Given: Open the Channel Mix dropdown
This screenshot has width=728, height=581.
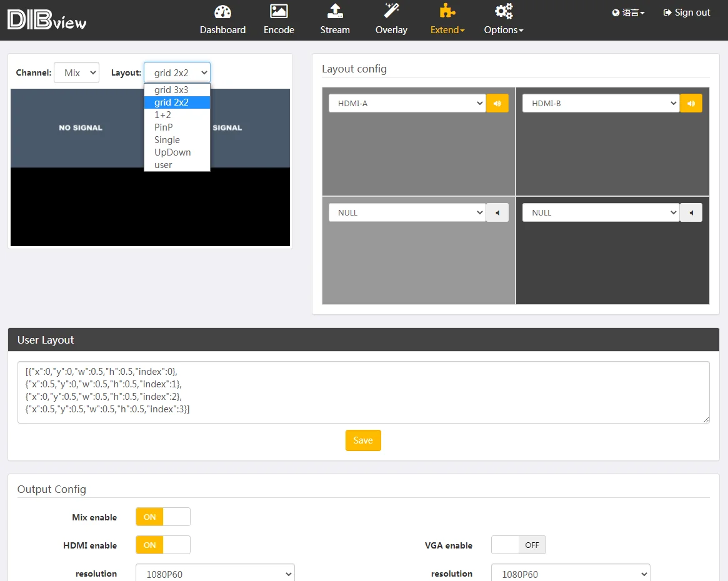Looking at the screenshot, I should pos(77,72).
